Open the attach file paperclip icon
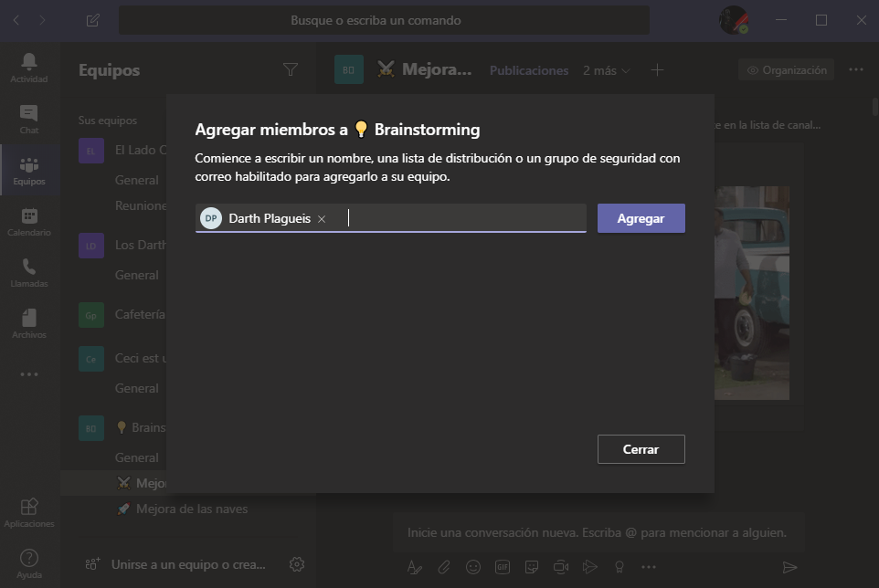Image resolution: width=879 pixels, height=588 pixels. 443,566
